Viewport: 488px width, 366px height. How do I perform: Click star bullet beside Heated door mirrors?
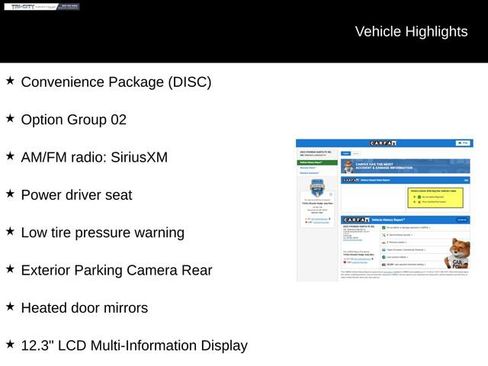pos(10,306)
